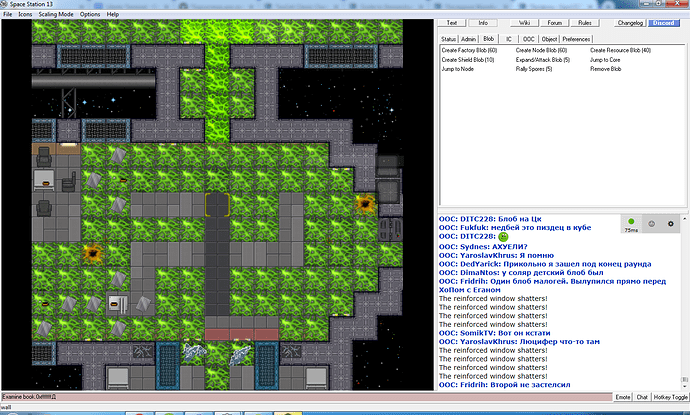Open the Icons menu
Image resolution: width=690 pixels, height=415 pixels.
pyautogui.click(x=25, y=14)
